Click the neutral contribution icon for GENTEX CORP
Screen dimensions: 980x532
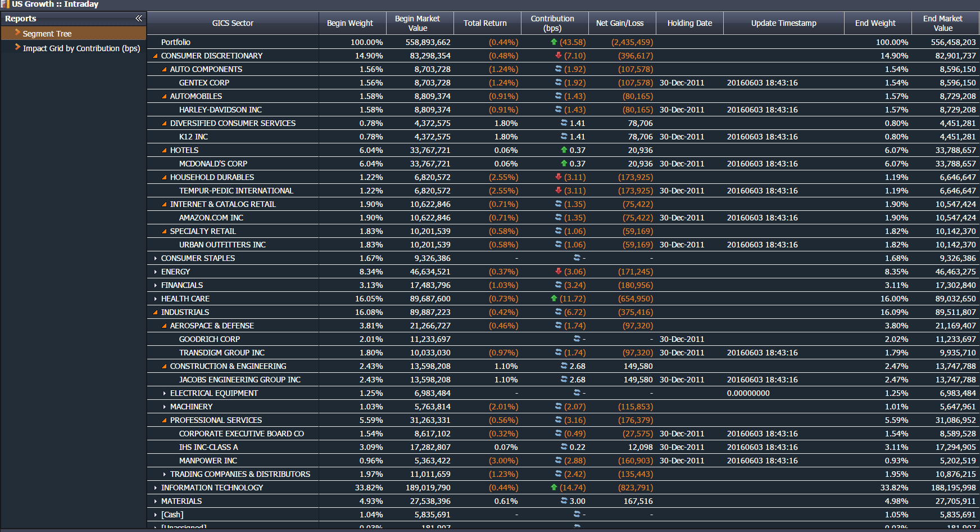[x=559, y=83]
